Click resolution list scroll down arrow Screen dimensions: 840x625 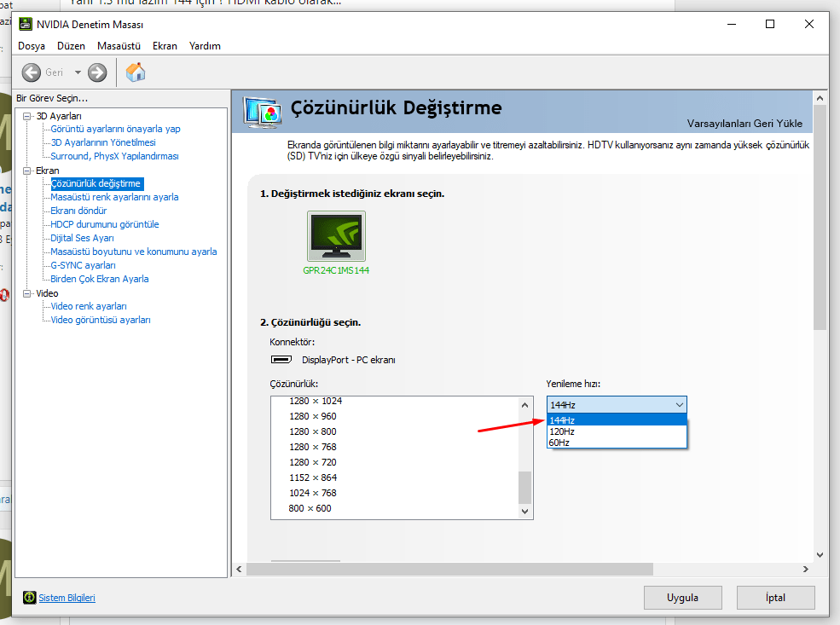click(525, 512)
